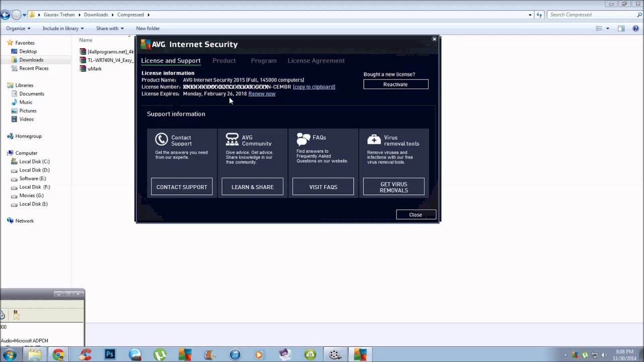Select Network in the navigation pane

24,221
